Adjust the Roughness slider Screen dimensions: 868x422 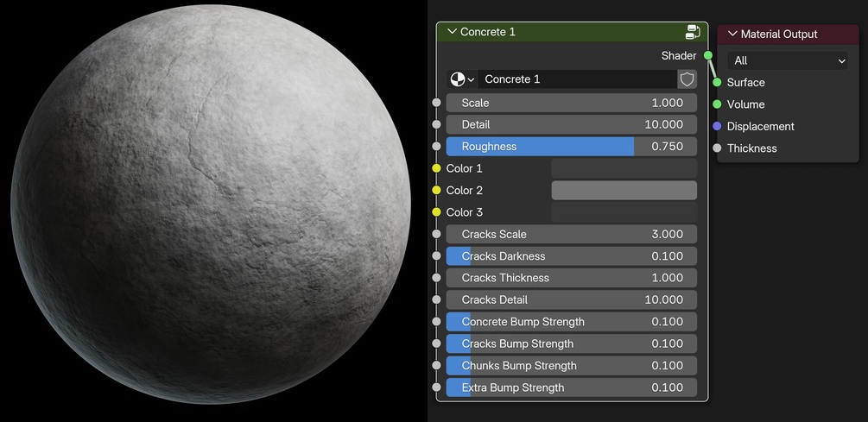pos(571,147)
